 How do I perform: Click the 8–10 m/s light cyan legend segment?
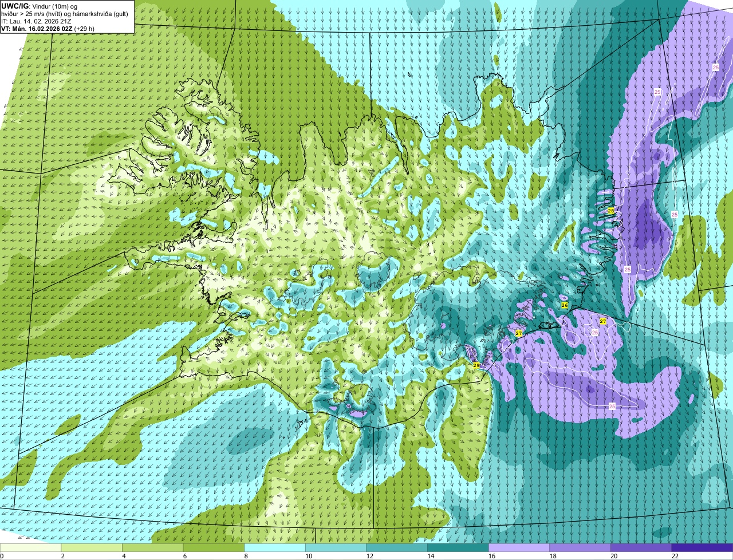[275, 547]
